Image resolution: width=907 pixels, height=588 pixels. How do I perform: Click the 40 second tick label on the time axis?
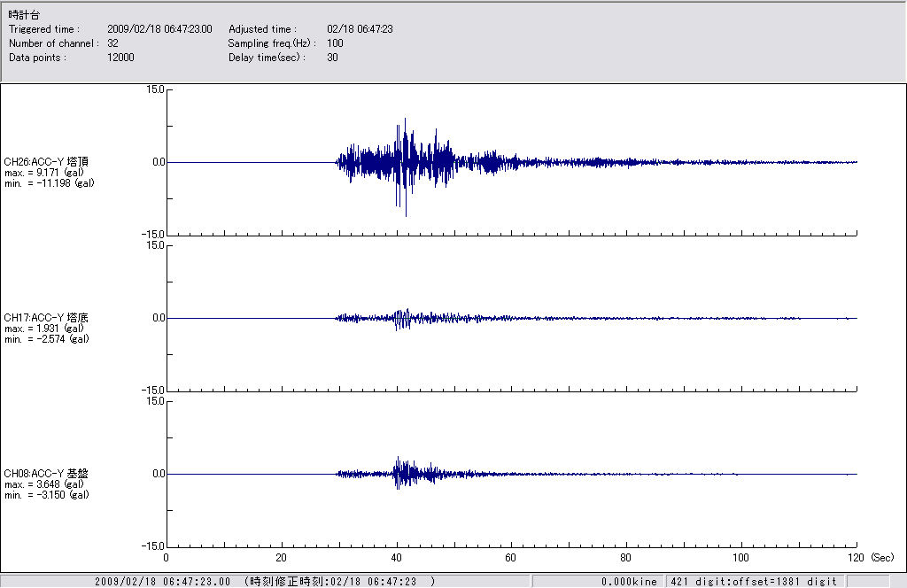point(396,559)
